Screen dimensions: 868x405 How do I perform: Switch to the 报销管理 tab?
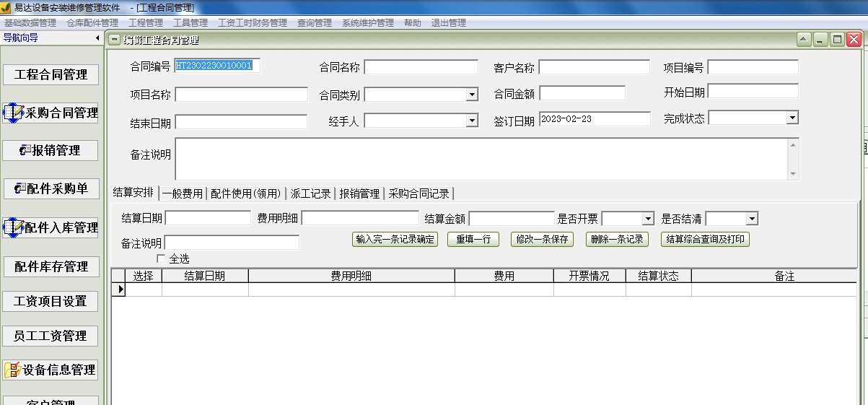point(359,193)
